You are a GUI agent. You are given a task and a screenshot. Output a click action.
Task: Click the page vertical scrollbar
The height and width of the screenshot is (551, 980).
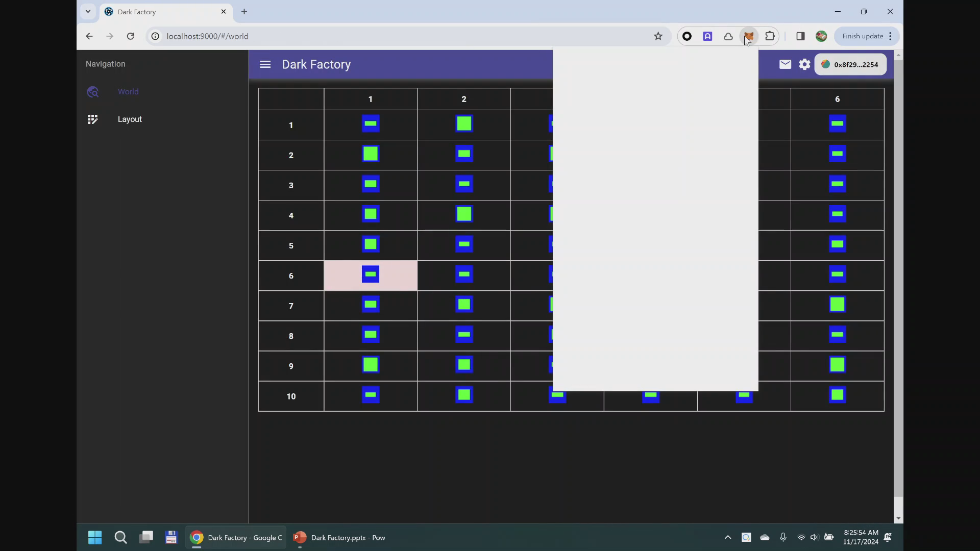[899, 278]
